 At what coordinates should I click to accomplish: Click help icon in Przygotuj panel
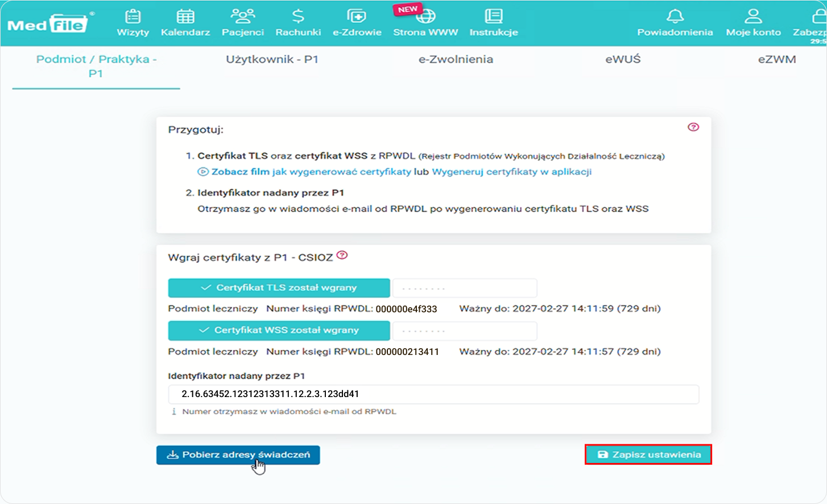[x=693, y=127]
